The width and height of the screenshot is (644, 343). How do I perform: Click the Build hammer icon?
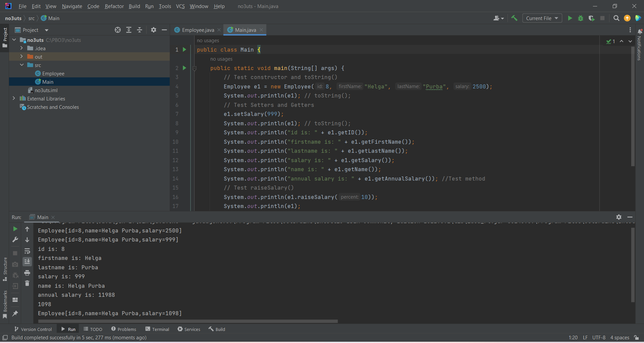[515, 18]
